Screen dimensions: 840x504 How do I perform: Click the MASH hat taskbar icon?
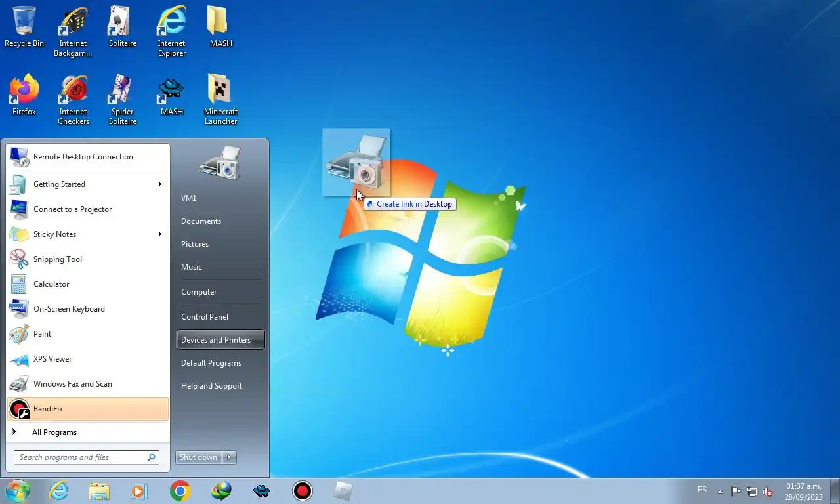click(x=261, y=491)
